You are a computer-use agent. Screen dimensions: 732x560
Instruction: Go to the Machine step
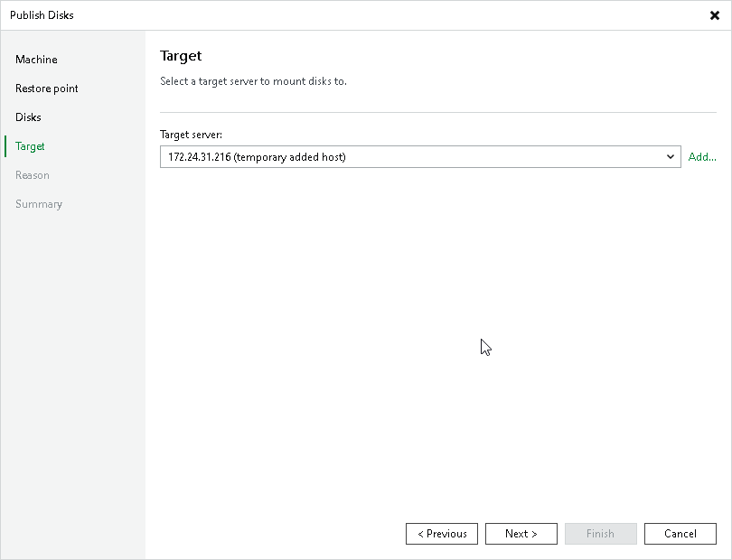[x=36, y=60]
